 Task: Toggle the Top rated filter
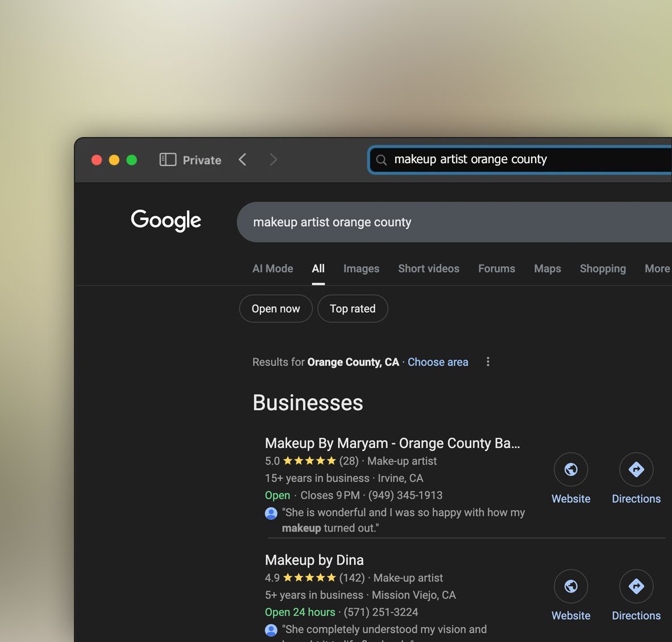(352, 309)
